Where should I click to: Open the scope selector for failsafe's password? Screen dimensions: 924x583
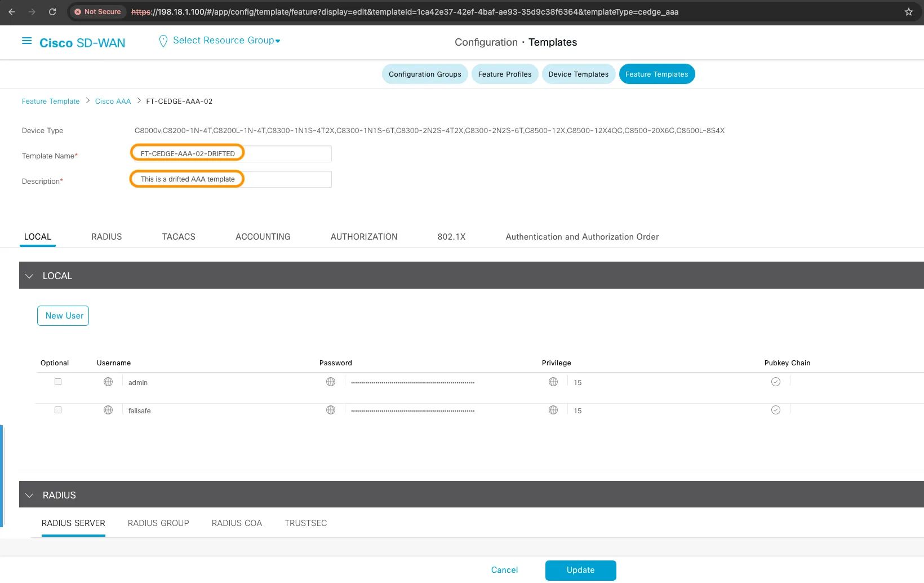(330, 410)
